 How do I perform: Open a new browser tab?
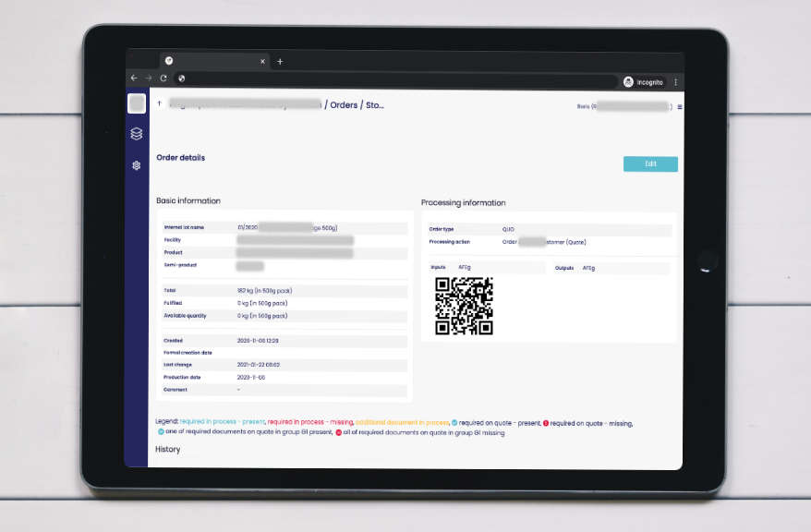(x=280, y=62)
